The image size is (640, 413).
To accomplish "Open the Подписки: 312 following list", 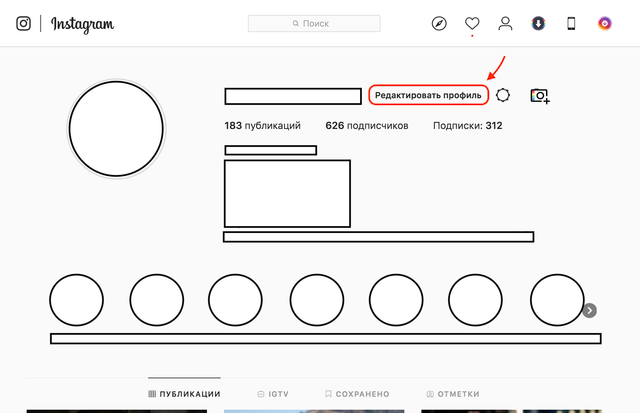I will pyautogui.click(x=467, y=126).
